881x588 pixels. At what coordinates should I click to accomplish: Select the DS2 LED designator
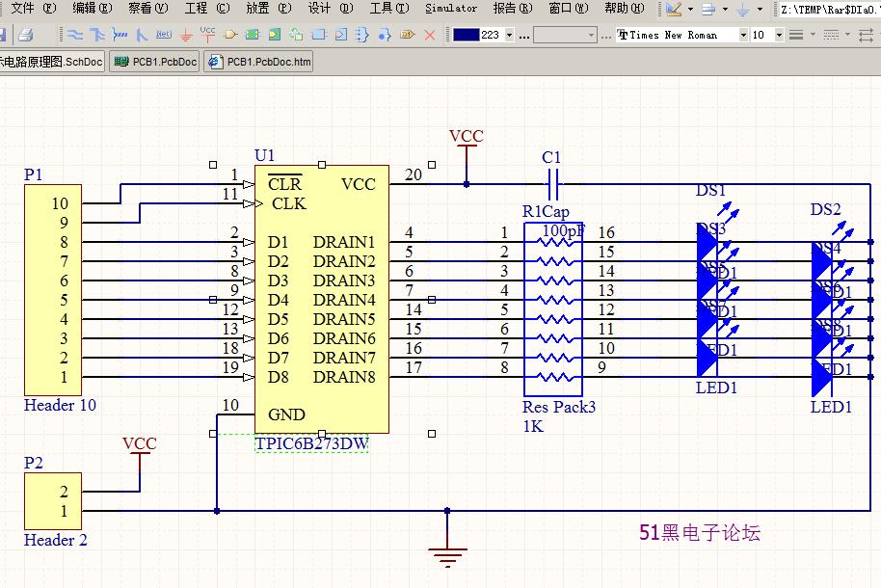[825, 209]
